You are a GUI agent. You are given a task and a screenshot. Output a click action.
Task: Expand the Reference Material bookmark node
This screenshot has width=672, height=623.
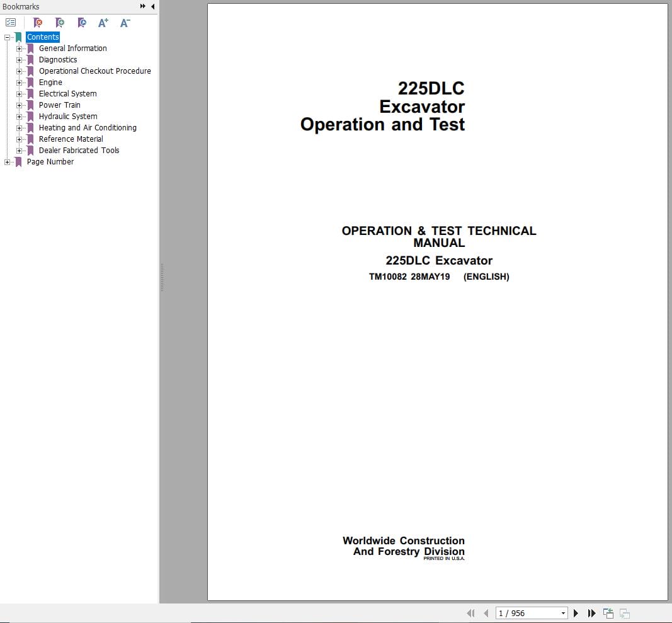coord(19,139)
